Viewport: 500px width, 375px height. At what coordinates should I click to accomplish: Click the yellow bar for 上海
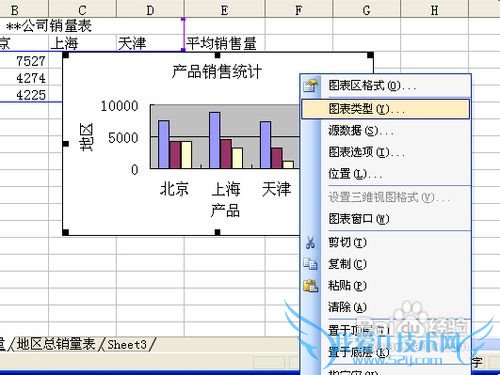pos(237,158)
